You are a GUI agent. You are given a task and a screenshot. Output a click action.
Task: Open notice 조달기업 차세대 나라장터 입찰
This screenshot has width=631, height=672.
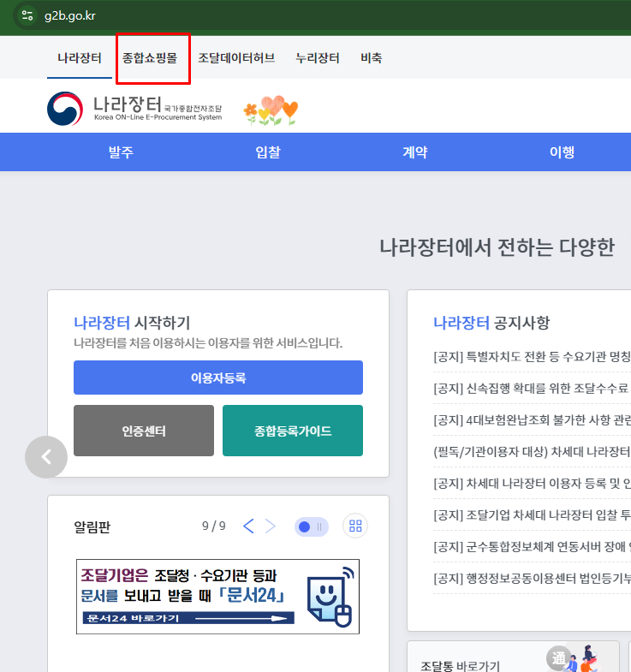(532, 515)
